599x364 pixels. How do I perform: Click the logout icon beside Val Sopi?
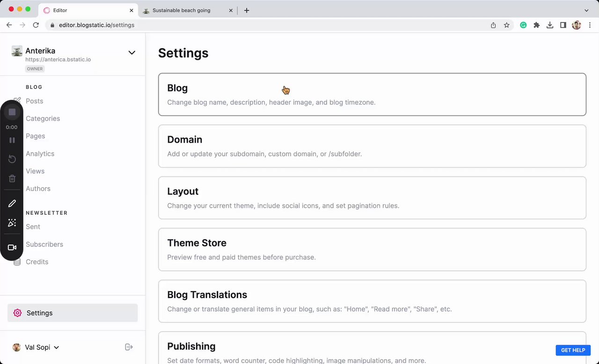129,347
